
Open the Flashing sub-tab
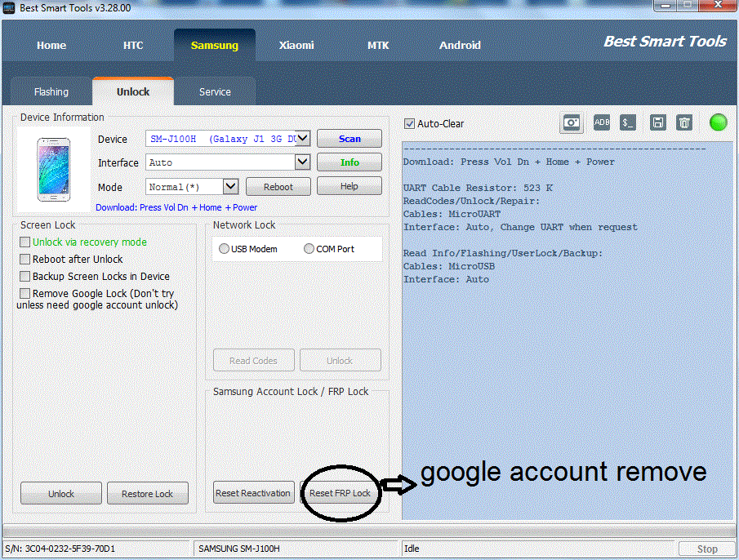51,92
